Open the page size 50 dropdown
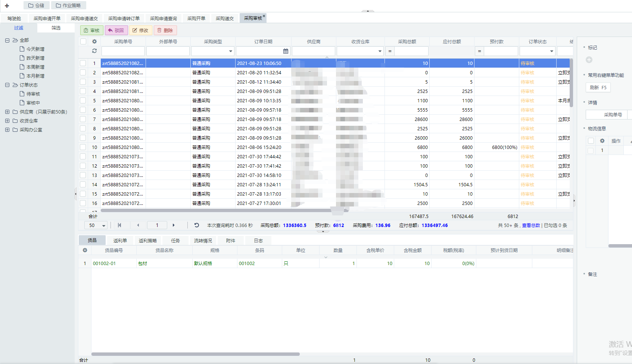 coord(104,225)
